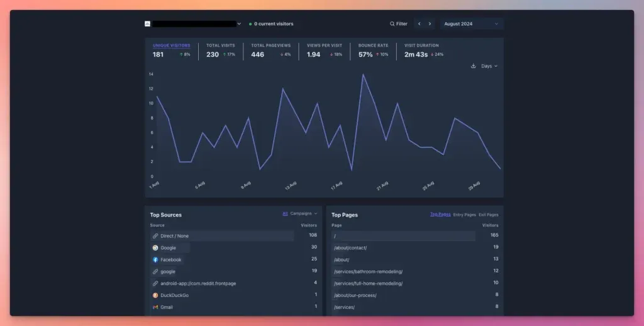Expand the Days interval dropdown
The image size is (644, 326).
(x=489, y=66)
